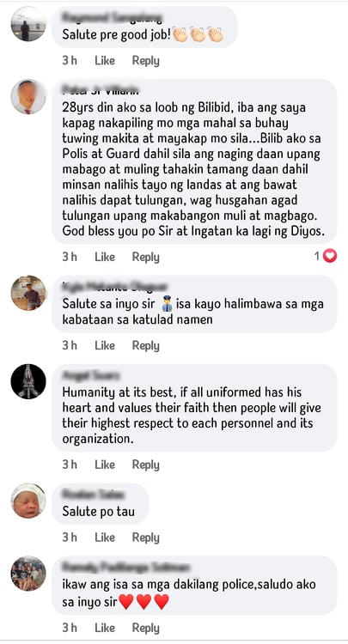Reply to the 'Salute sa inyo sir' comment
This screenshot has height=644, width=348.
pos(145,346)
